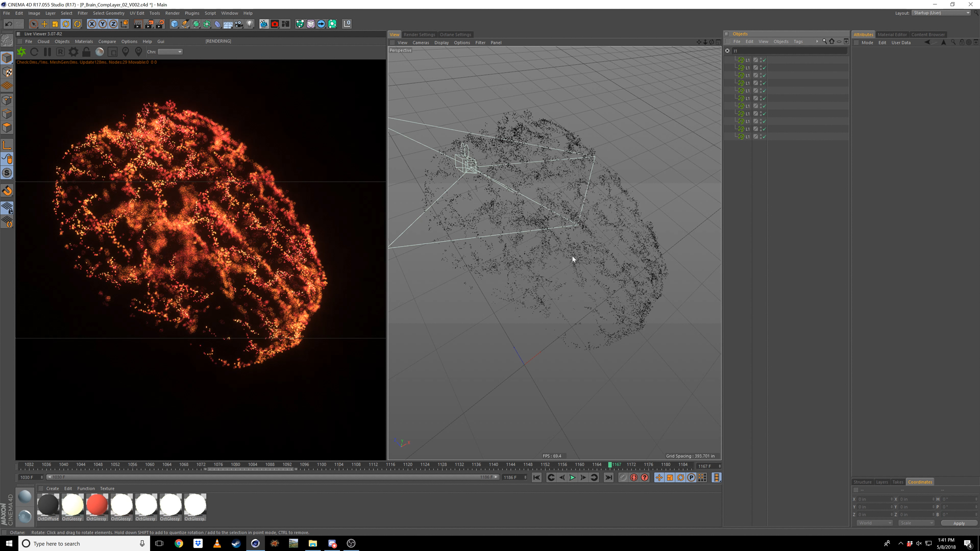Toggle Live Viewer camera lock icon
Screen dimensions: 980x551
[x=86, y=52]
